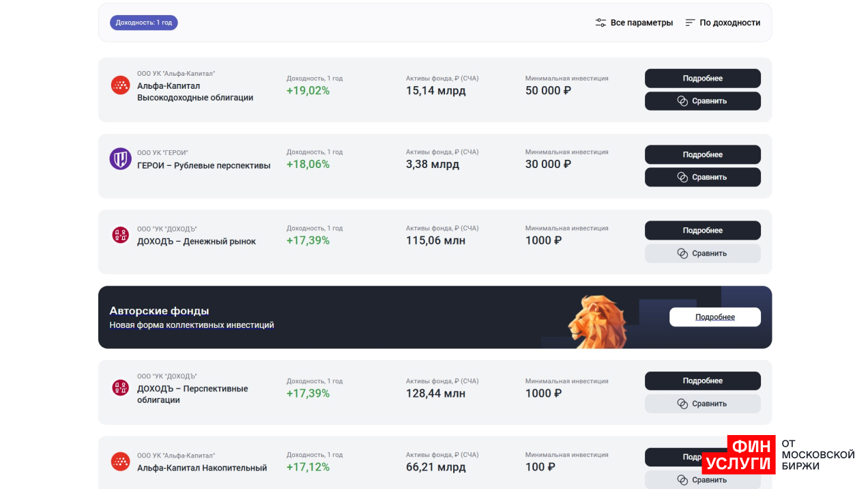868x489 pixels.
Task: Click the +18,06% yield value
Action: click(x=308, y=165)
